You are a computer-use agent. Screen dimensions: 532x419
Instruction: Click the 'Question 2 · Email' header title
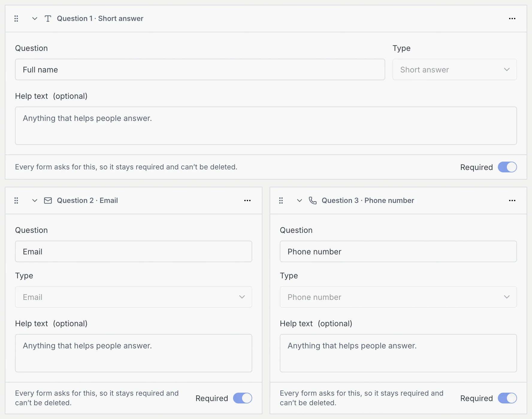pyautogui.click(x=87, y=201)
